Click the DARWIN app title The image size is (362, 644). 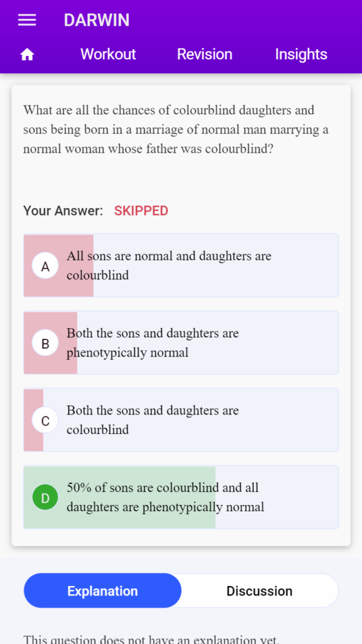tap(96, 20)
